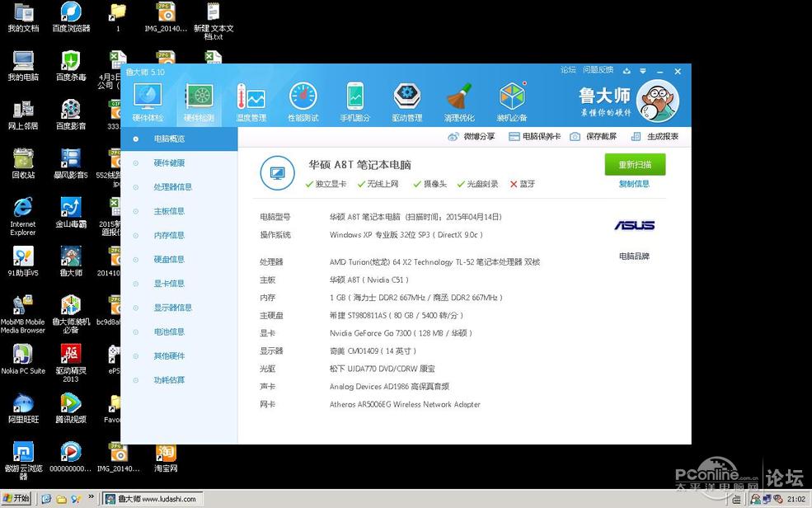Open Internet Explorer desktop icon

pyautogui.click(x=23, y=216)
